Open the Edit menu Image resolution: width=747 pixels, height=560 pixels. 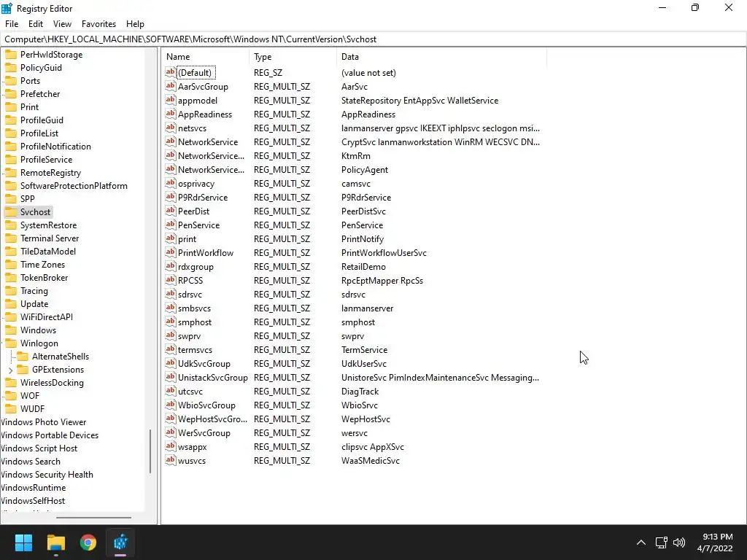[x=36, y=24]
